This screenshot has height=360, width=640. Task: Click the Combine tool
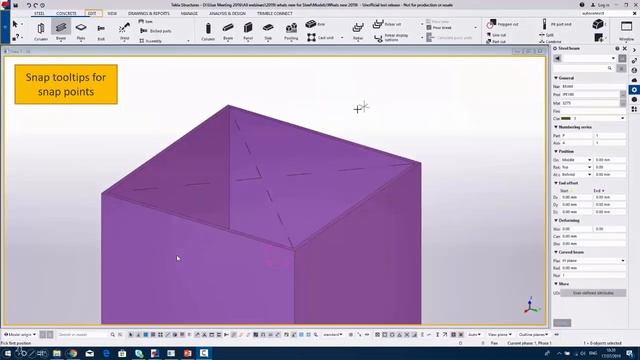coord(551,41)
